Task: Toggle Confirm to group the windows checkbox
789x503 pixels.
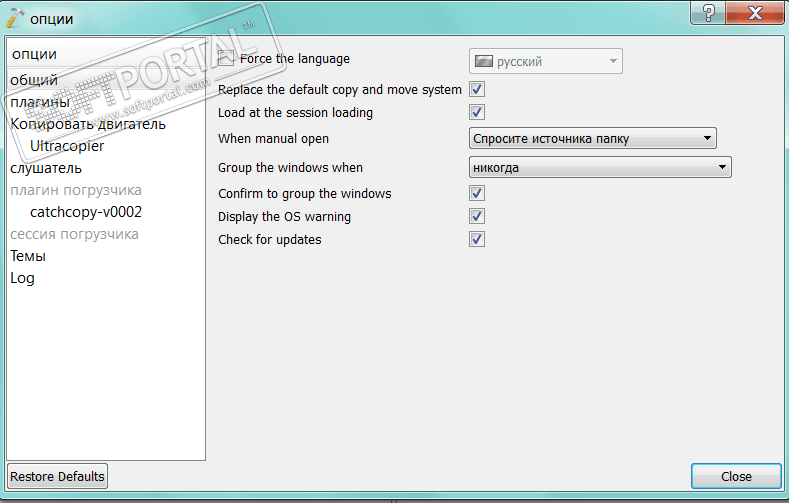Action: click(x=477, y=193)
